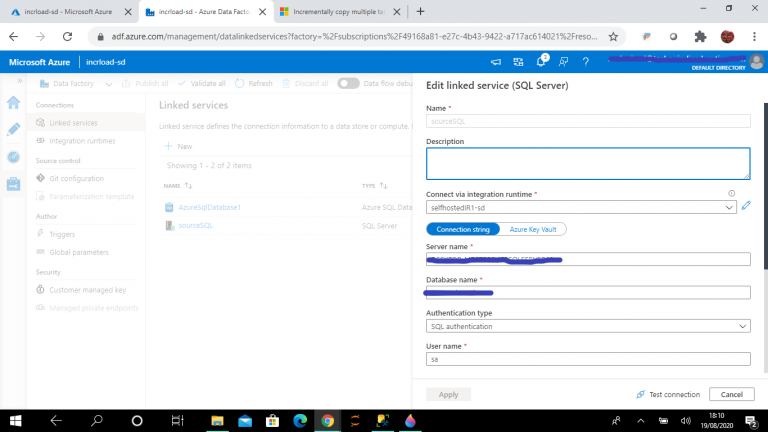Open the Home icon in left rail
Viewport: 768px width, 432px height.
[x=13, y=102]
